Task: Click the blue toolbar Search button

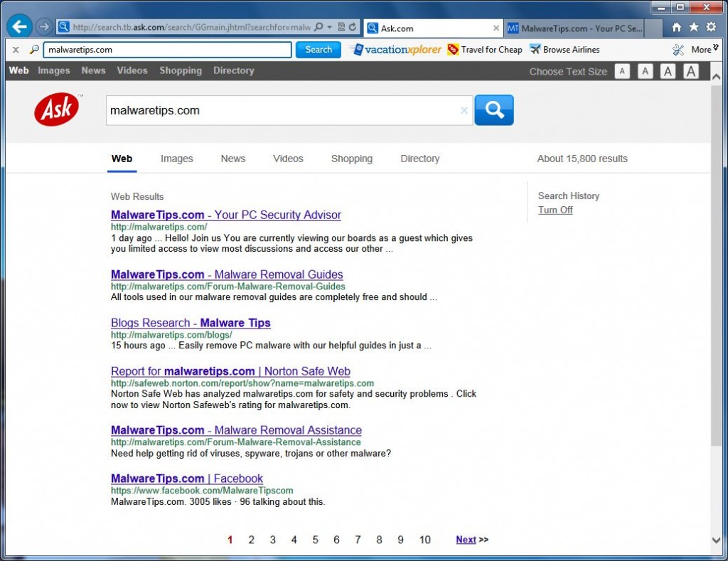Action: pos(318,50)
